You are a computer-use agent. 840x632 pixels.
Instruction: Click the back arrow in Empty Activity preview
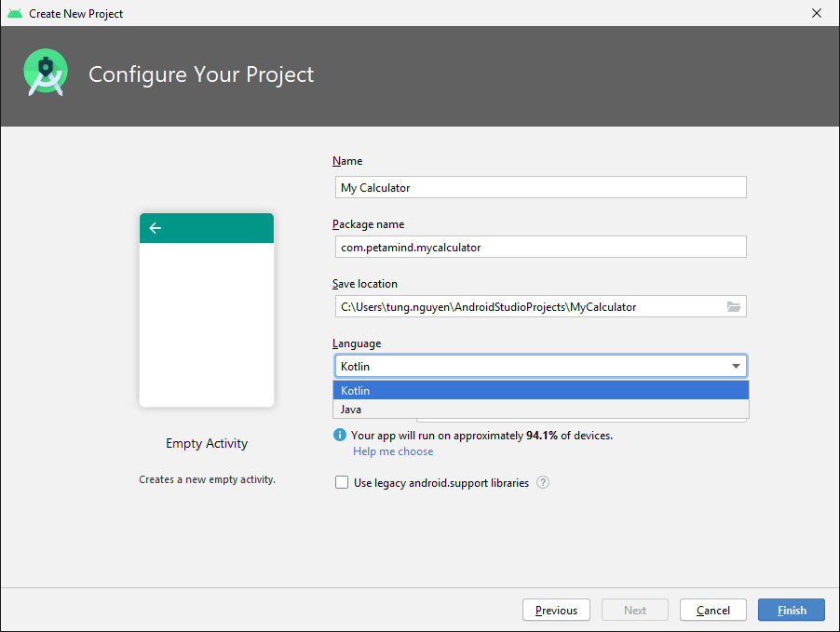155,227
